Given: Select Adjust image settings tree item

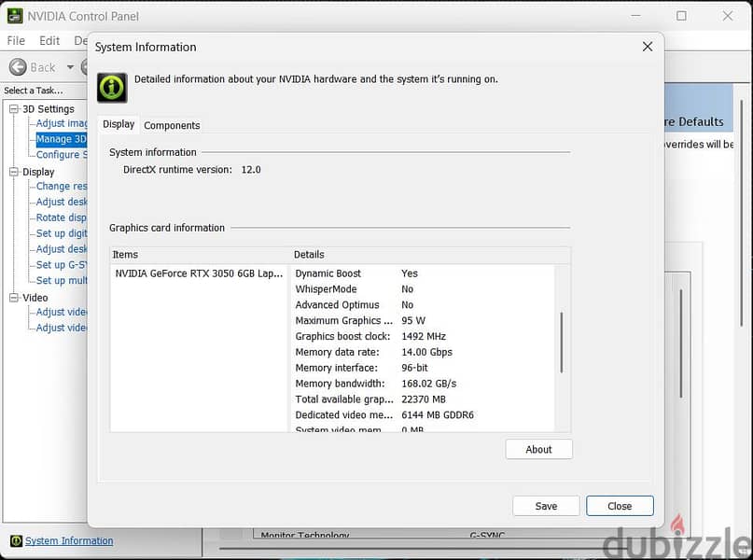Looking at the screenshot, I should click(x=62, y=123).
